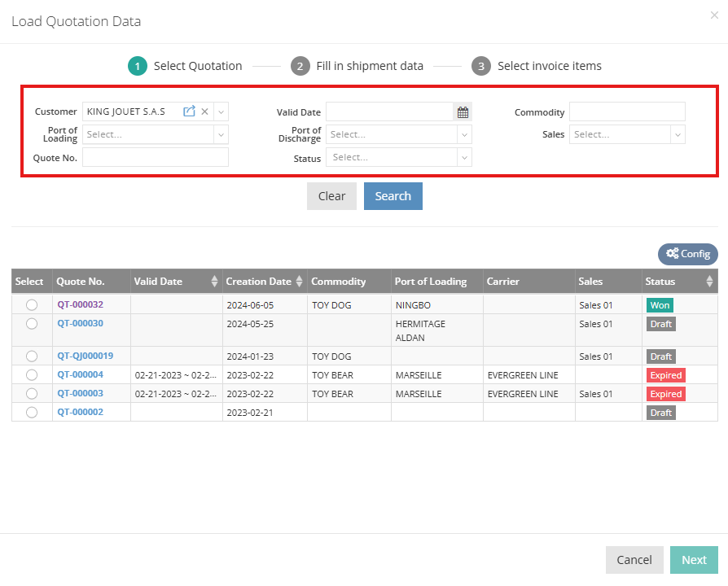728x586 pixels.
Task: Sort by Valid Date column arrows
Action: pos(214,282)
